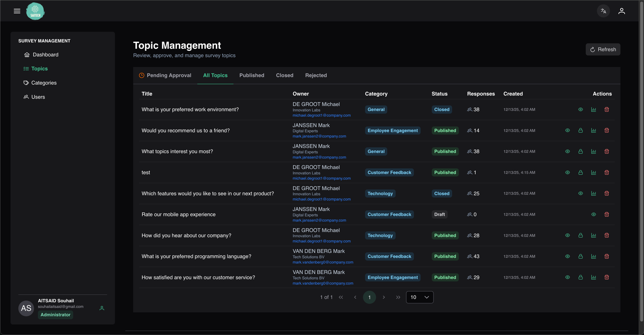The height and width of the screenshot is (335, 644).
Task: Open the hamburger navigation menu
Action: (x=17, y=11)
